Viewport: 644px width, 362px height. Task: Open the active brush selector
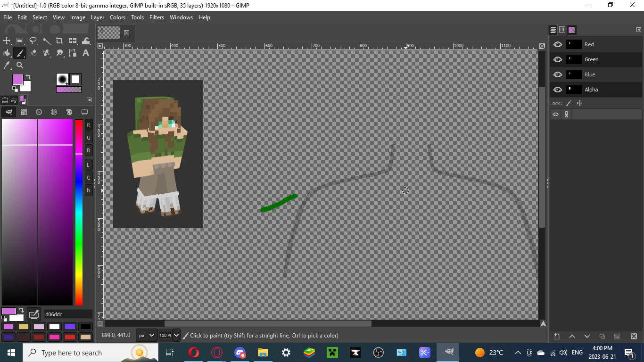(62, 79)
